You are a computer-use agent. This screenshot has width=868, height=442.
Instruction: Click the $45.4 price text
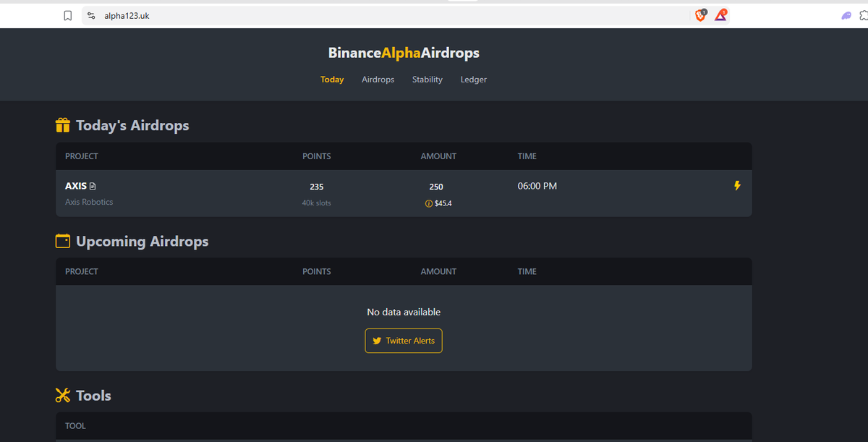coord(443,203)
